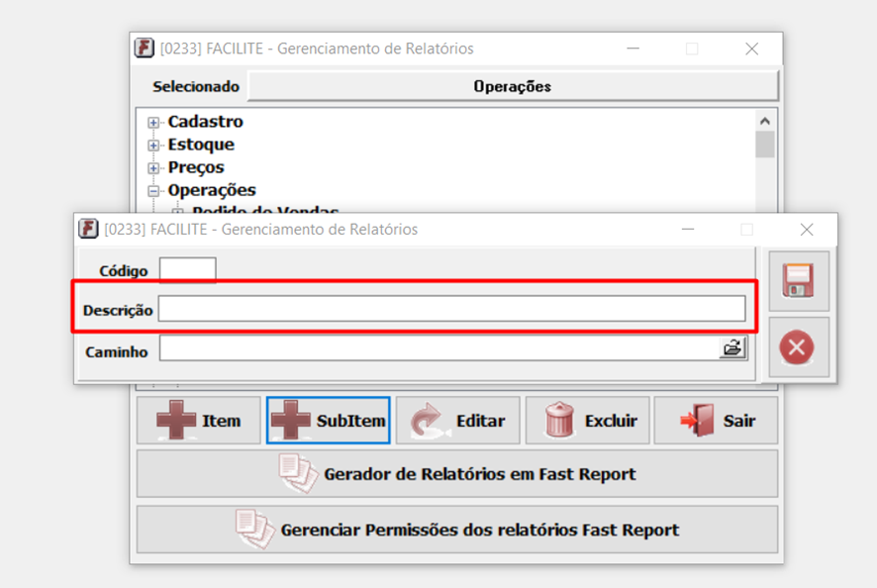This screenshot has height=588, width=877.
Task: Collapse the Operações tree node
Action: click(153, 191)
